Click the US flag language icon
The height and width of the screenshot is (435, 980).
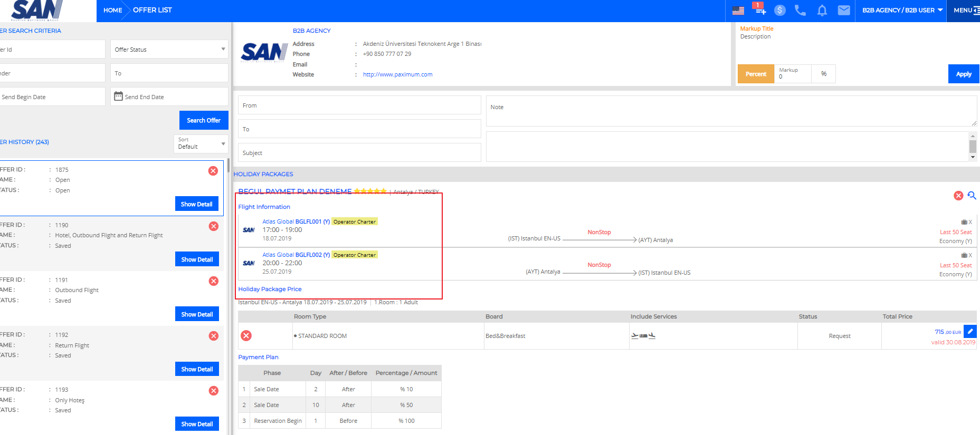(738, 11)
